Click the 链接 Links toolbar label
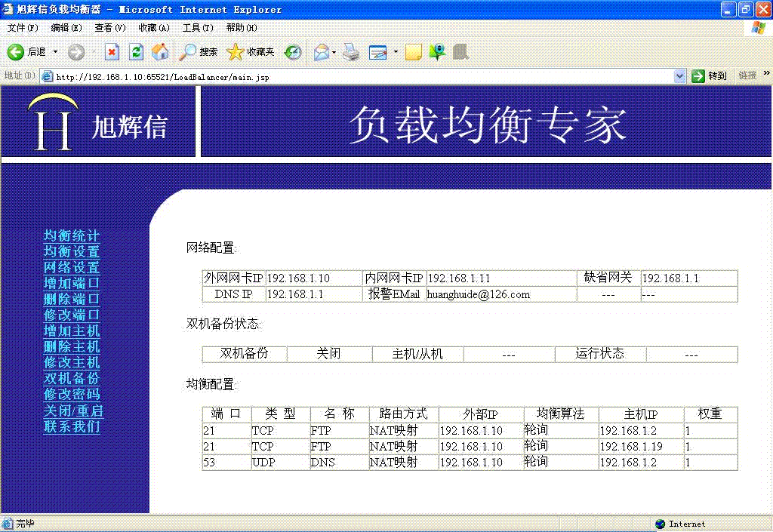773x532 pixels. coord(747,75)
